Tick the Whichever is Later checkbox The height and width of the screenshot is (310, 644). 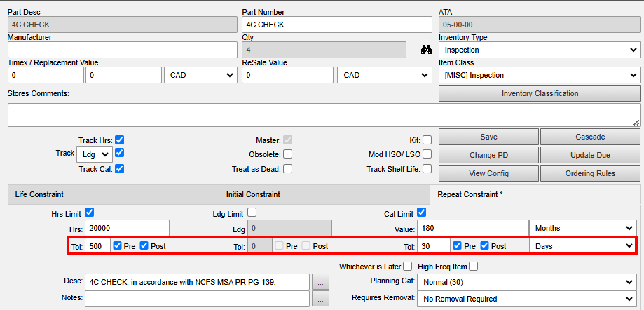(x=407, y=267)
